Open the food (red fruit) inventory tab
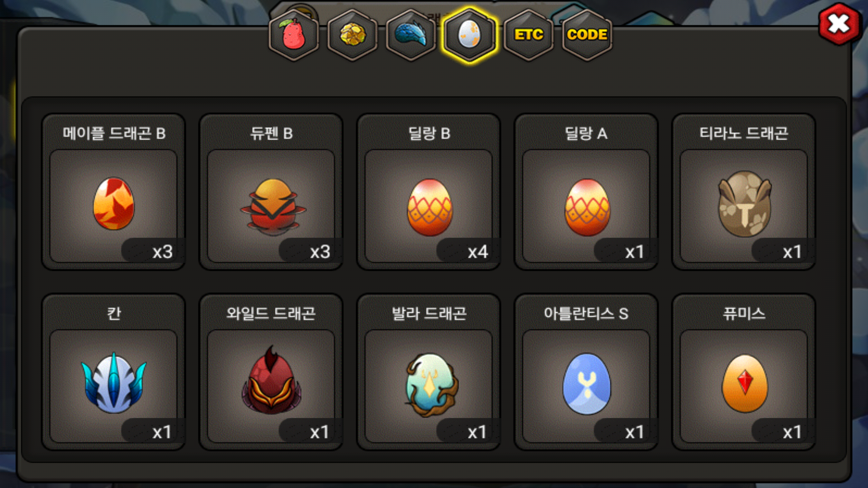Screen dimensions: 868x488 [294, 35]
